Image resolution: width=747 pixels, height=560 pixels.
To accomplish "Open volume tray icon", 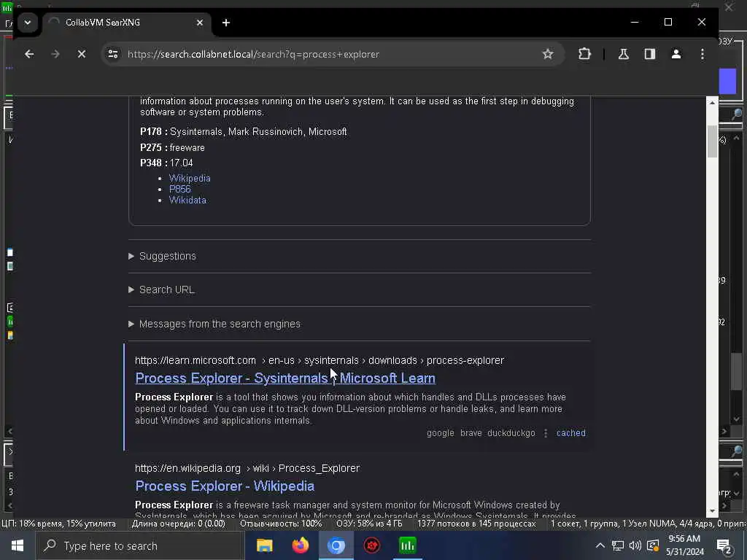I will point(635,545).
